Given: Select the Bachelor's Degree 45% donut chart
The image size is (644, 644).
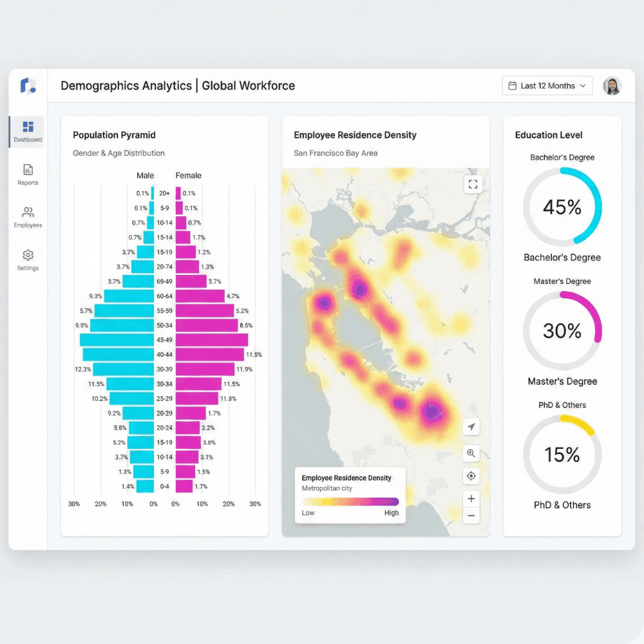Looking at the screenshot, I should click(562, 207).
